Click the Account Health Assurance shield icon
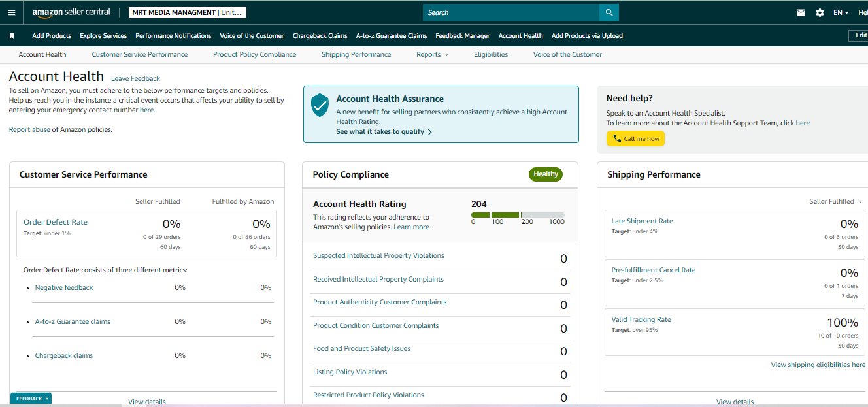Image resolution: width=868 pixels, height=407 pixels. pyautogui.click(x=320, y=105)
